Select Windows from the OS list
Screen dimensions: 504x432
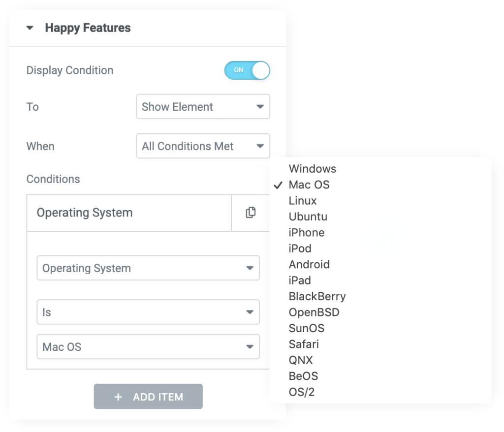pos(312,169)
